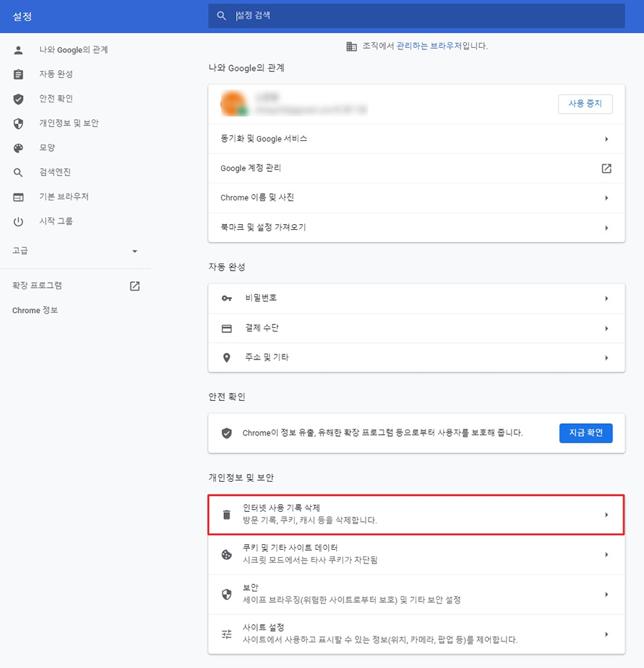Screen dimensions: 644x668
Task: Open Google 계정 관리 row text
Action: click(x=250, y=168)
